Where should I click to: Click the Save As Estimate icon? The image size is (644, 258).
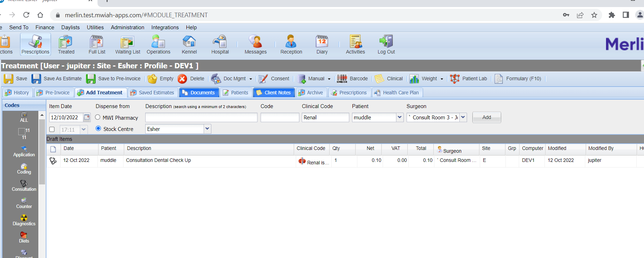point(36,78)
